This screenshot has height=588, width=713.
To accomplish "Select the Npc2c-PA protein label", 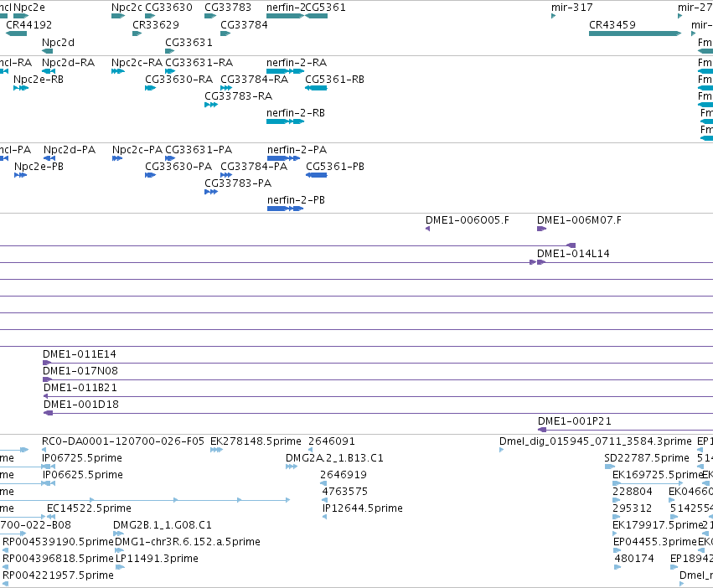I will [x=137, y=150].
